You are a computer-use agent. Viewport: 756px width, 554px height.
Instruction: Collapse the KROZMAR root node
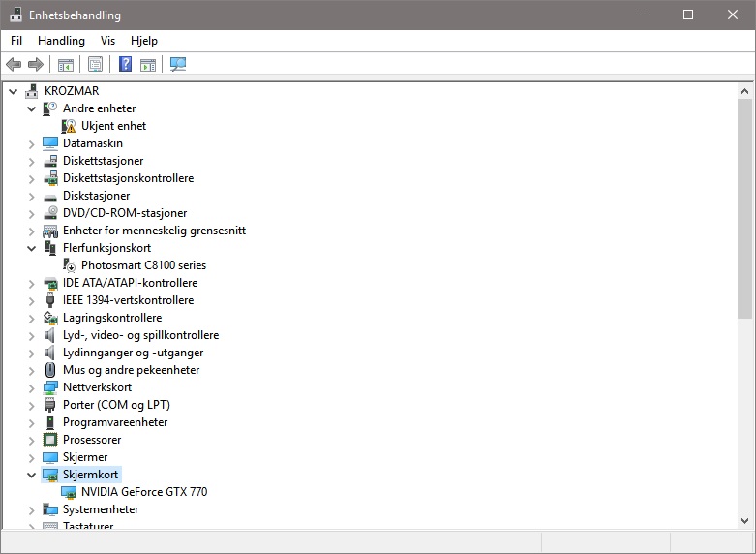pos(13,91)
